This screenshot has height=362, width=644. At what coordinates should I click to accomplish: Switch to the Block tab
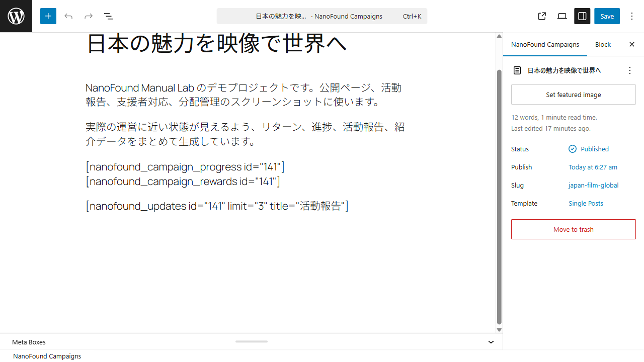pos(603,44)
